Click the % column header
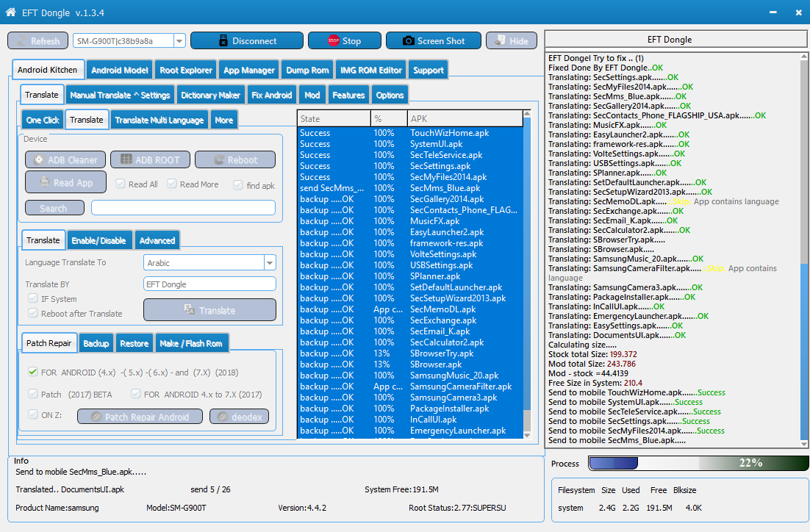 (x=389, y=119)
